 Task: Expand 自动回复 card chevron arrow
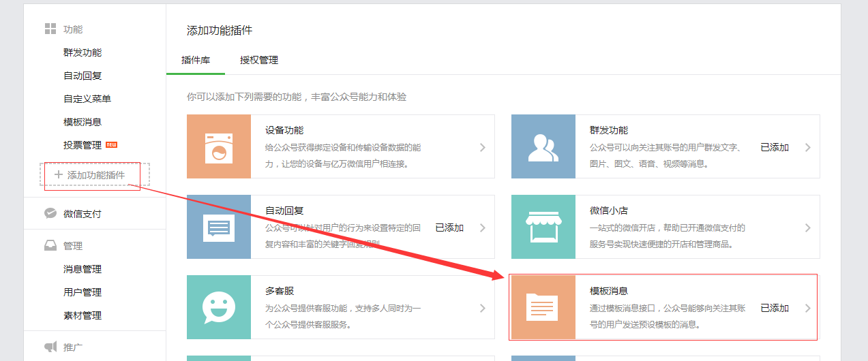click(482, 227)
